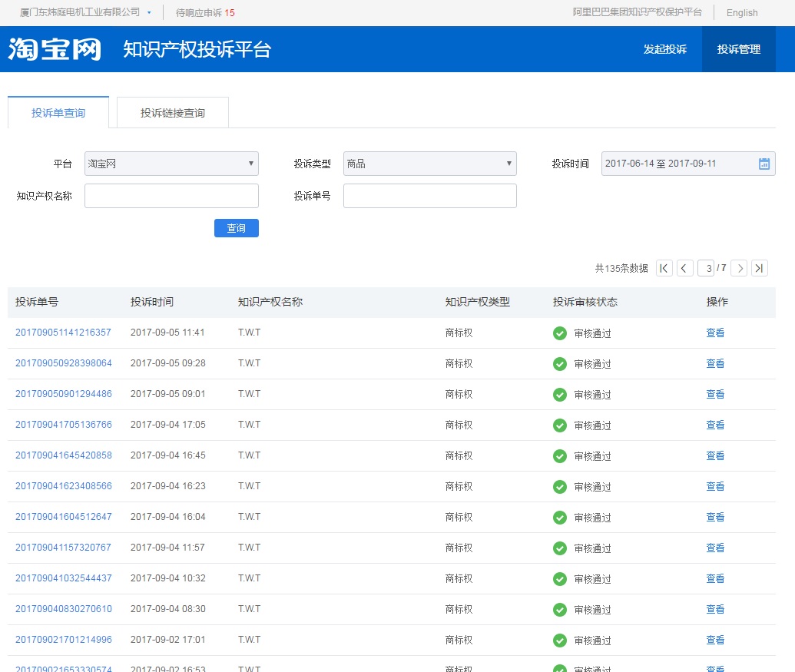
Task: Click 查看 for complaint 201709041645420858
Action: point(715,455)
